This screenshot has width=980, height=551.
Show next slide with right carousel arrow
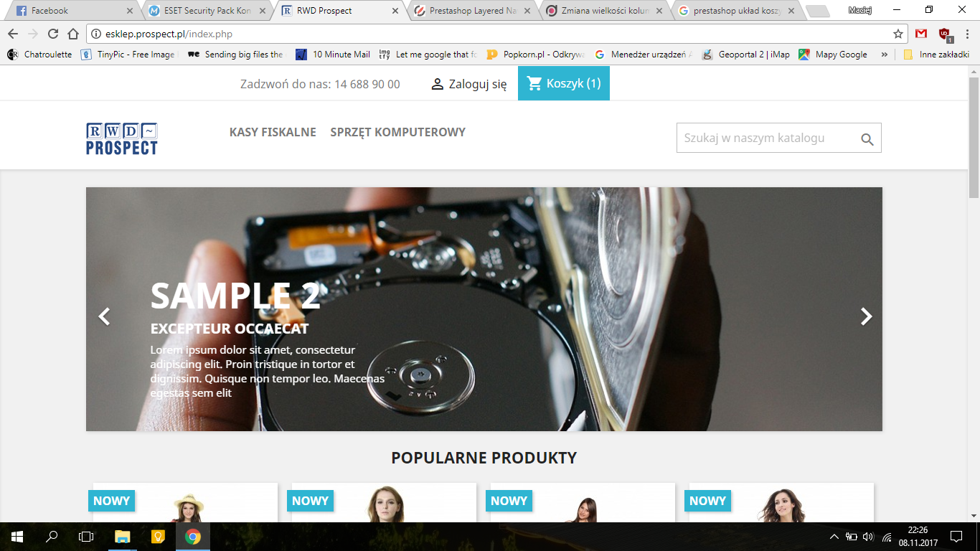[x=866, y=316]
